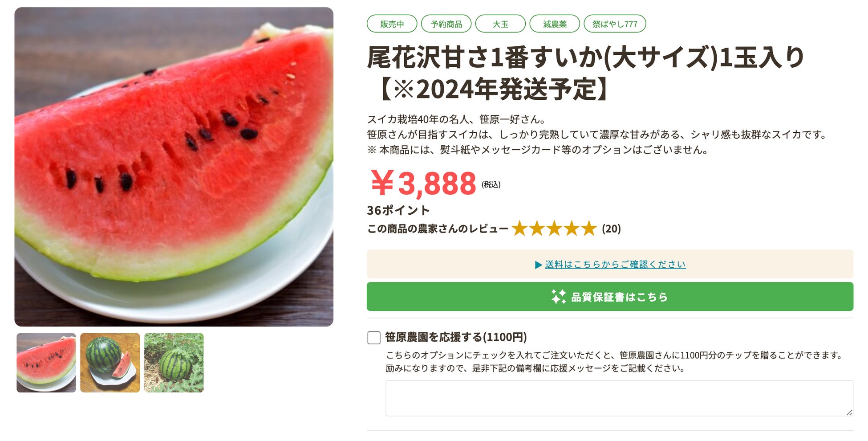
Task: Click the main watermelon product image
Action: [x=174, y=167]
